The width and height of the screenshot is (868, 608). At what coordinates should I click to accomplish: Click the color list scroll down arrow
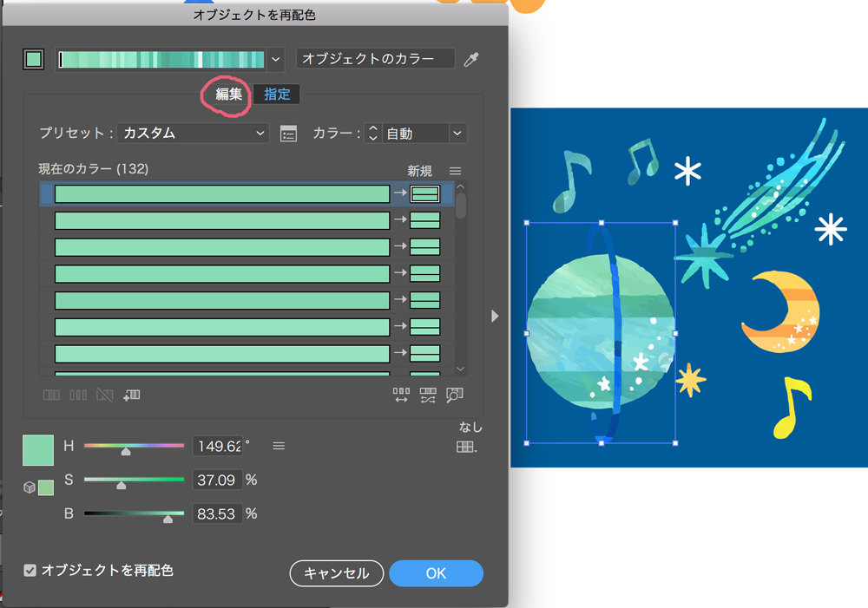pos(461,369)
